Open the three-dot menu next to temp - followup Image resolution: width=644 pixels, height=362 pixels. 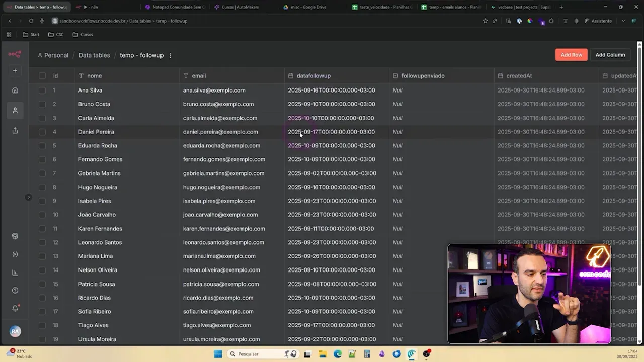point(170,55)
